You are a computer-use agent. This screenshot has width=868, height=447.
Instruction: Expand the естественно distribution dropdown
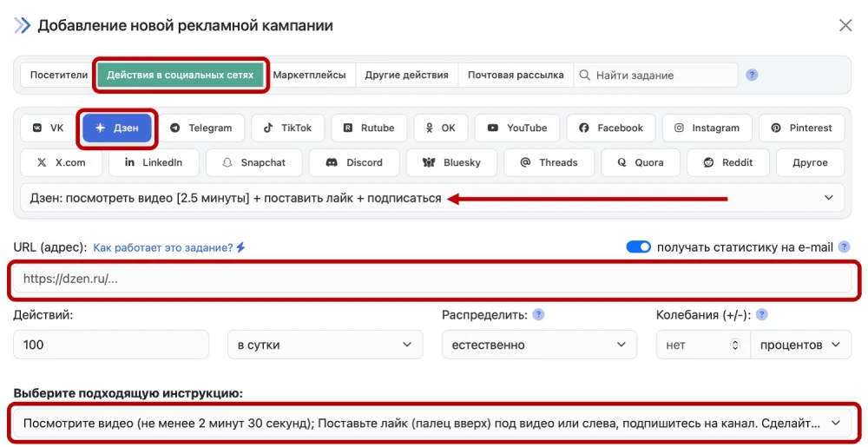539,345
